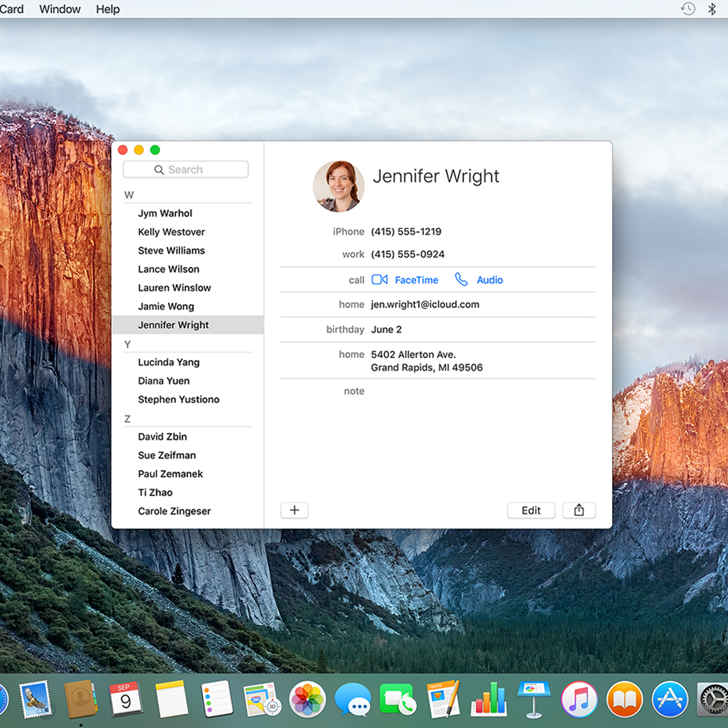Open the Window menu
The height and width of the screenshot is (728, 728).
point(59,9)
